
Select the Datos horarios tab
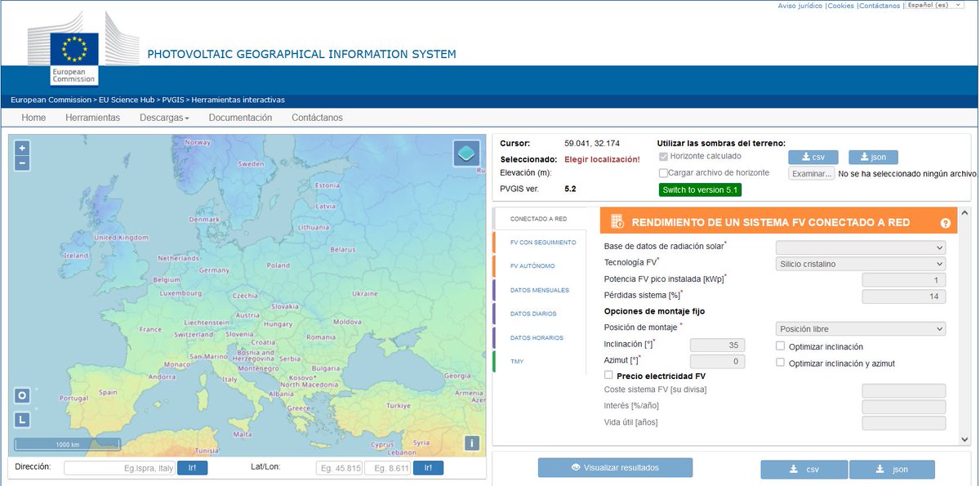click(x=536, y=337)
